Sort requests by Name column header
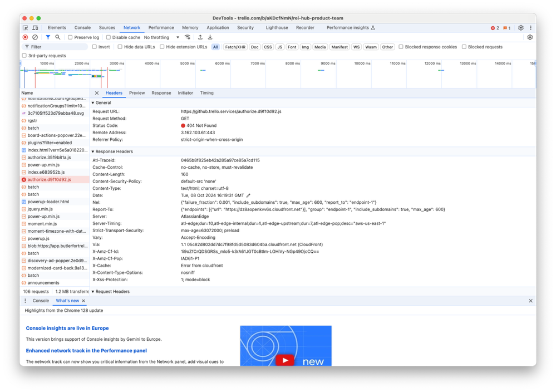The height and width of the screenshot is (392, 556). pyautogui.click(x=55, y=93)
